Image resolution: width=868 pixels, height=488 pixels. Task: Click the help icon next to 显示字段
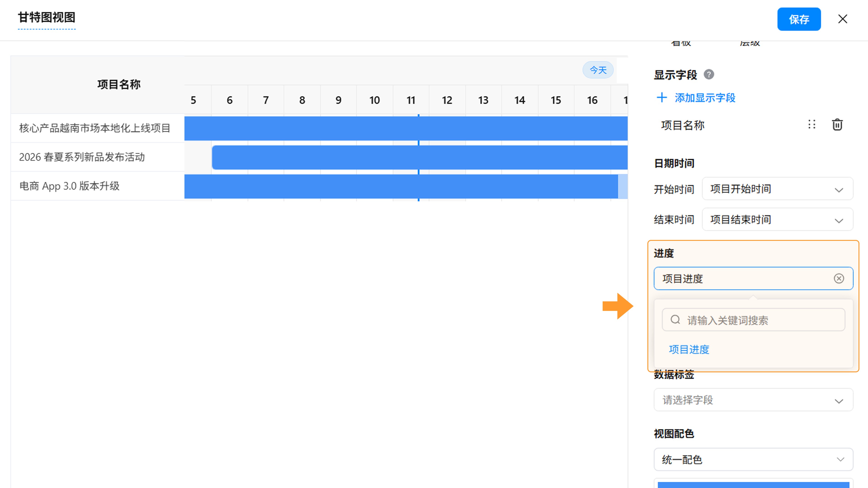point(709,74)
